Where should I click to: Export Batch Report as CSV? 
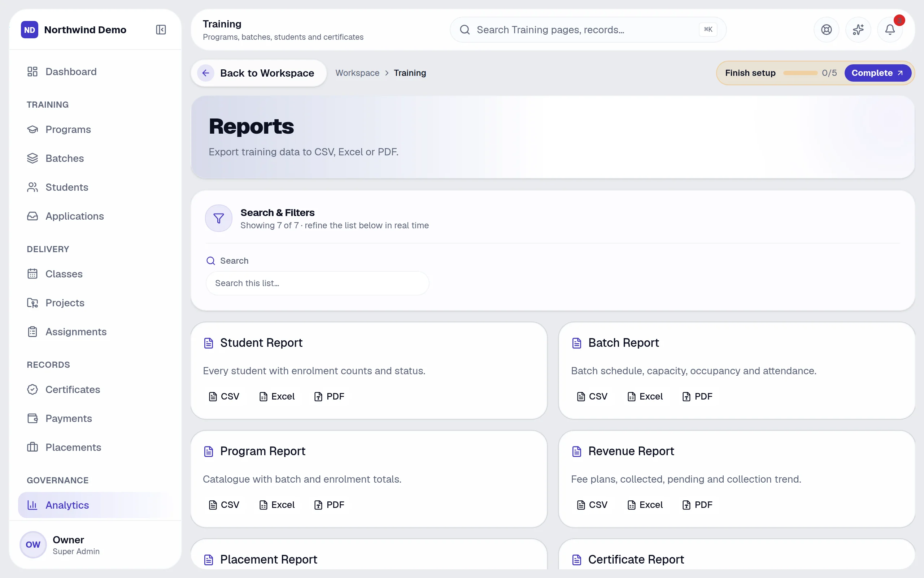pyautogui.click(x=592, y=396)
